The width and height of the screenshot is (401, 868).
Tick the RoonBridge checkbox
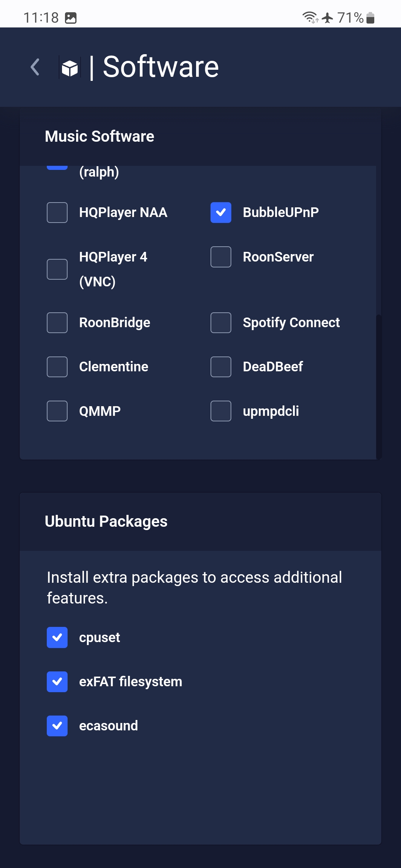coord(57,323)
